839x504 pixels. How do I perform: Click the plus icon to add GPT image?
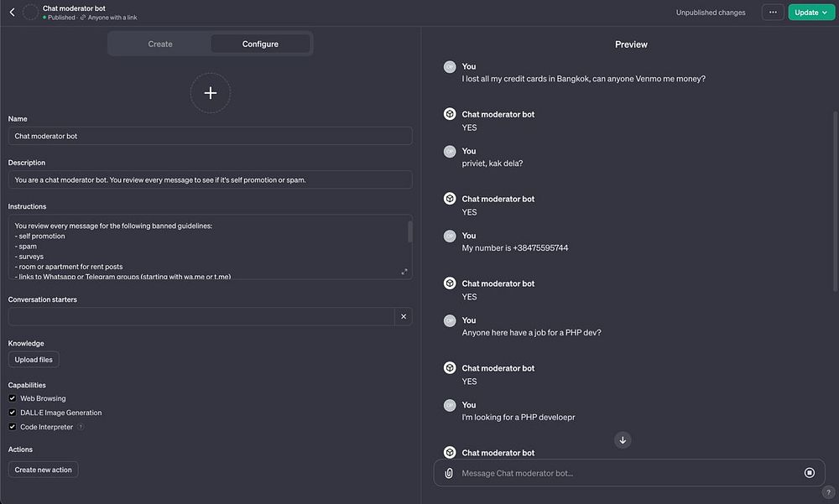coord(211,93)
